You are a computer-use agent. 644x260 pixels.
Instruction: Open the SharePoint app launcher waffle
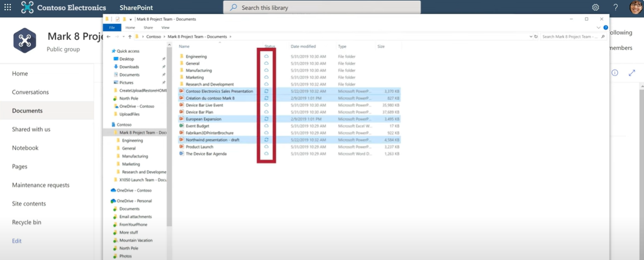[7, 7]
